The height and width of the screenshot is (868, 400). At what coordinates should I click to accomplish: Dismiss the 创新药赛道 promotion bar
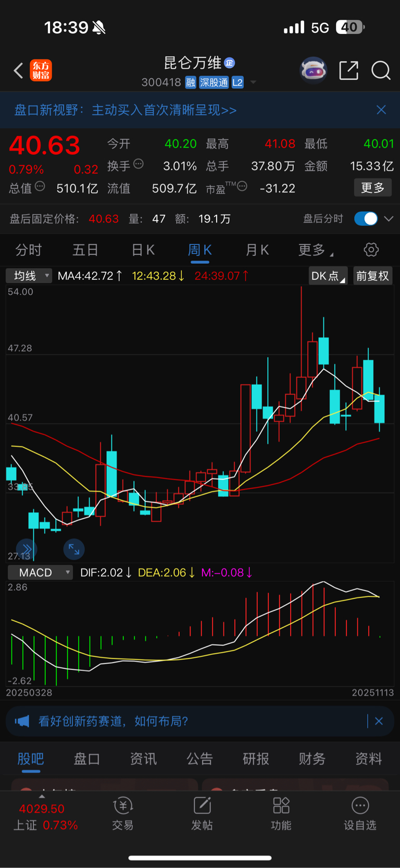(379, 721)
